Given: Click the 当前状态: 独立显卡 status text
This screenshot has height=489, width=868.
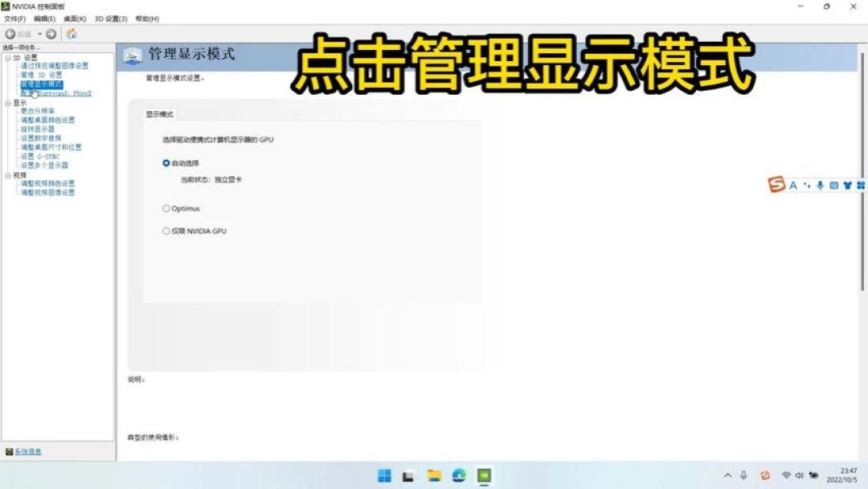Looking at the screenshot, I should point(211,179).
